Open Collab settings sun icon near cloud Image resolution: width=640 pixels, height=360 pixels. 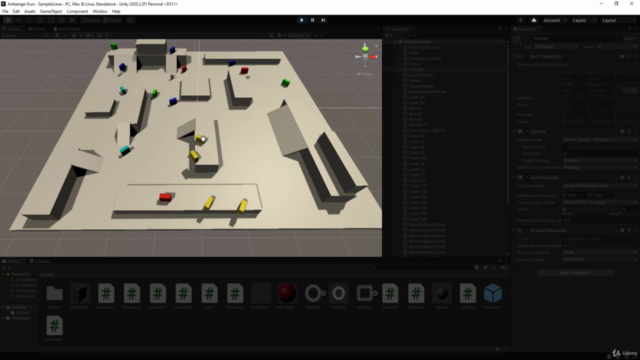point(520,20)
